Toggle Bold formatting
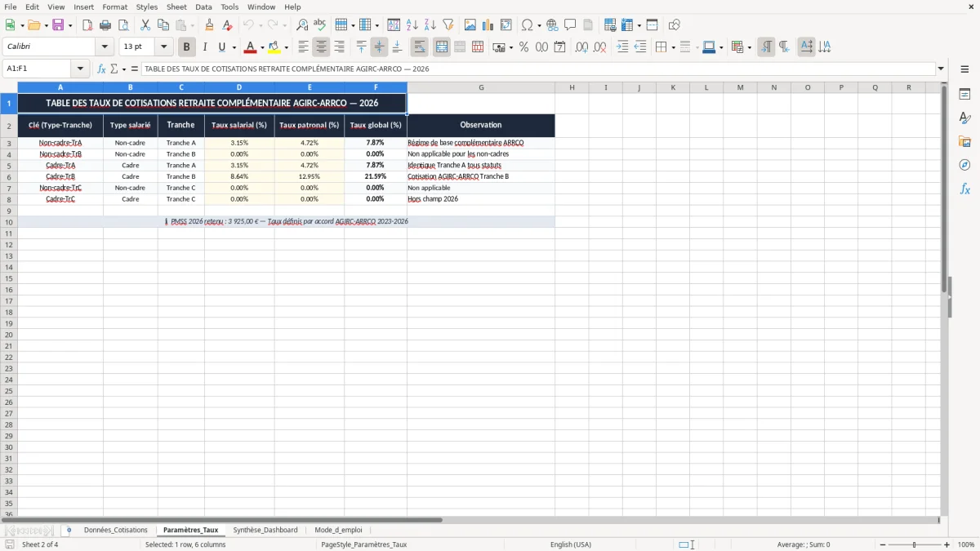Image resolution: width=980 pixels, height=551 pixels. click(x=187, y=47)
